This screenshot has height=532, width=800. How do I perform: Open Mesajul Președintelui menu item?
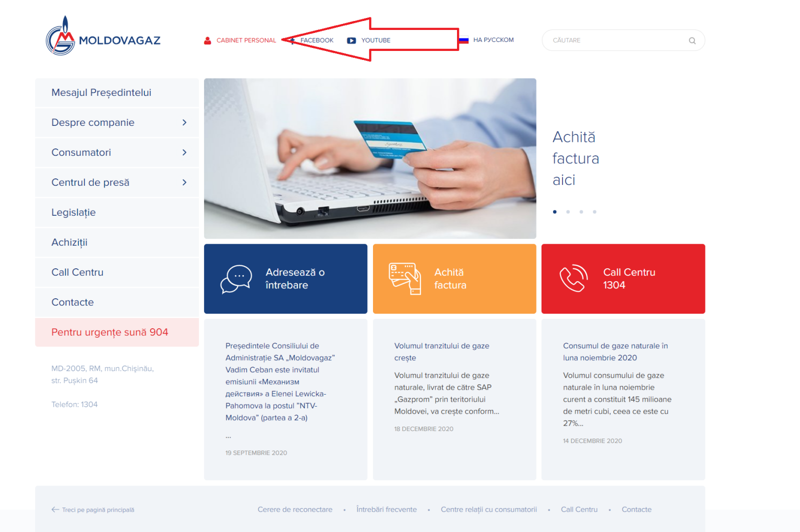tap(117, 92)
